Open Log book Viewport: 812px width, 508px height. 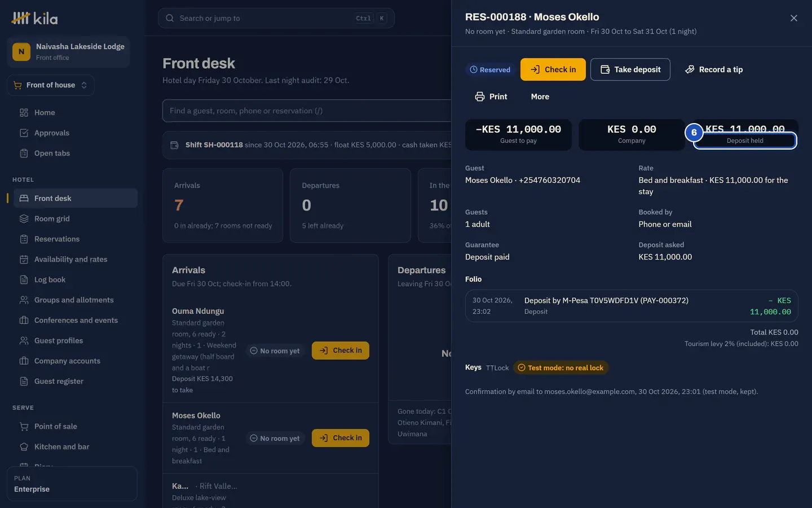click(x=76, y=279)
